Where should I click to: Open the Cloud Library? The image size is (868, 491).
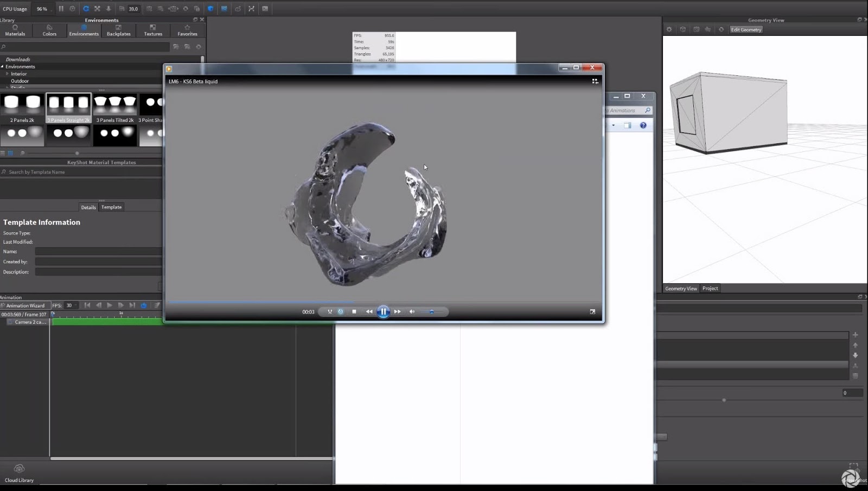click(19, 472)
